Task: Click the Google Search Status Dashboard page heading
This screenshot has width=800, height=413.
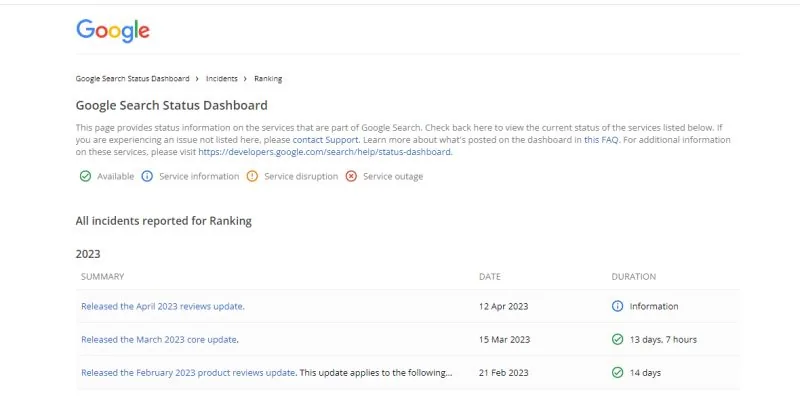Action: [x=171, y=106]
